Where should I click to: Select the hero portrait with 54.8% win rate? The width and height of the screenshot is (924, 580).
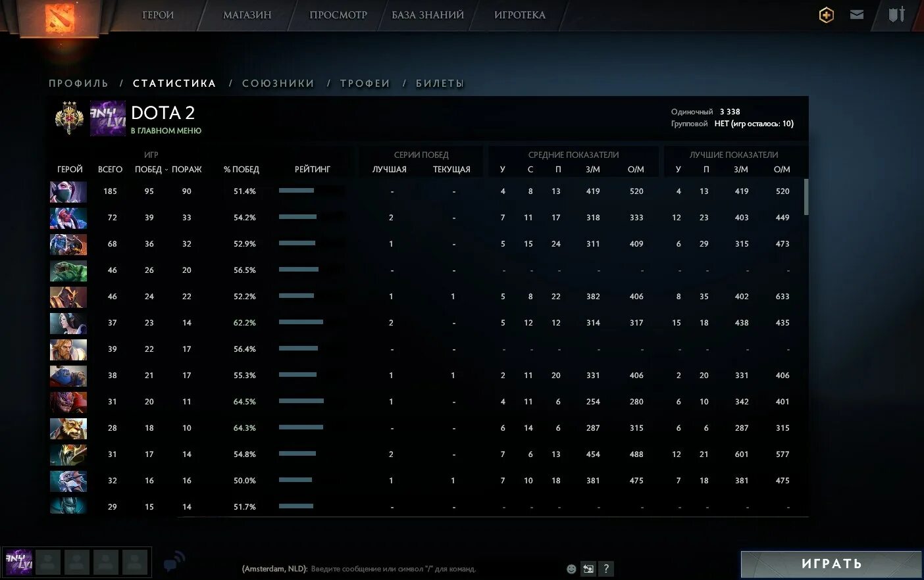point(68,455)
